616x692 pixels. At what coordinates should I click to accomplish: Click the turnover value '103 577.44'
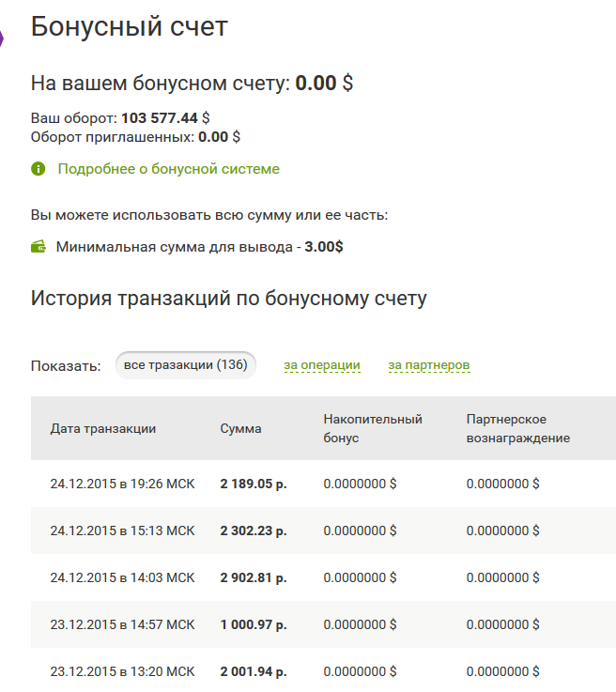(x=160, y=117)
